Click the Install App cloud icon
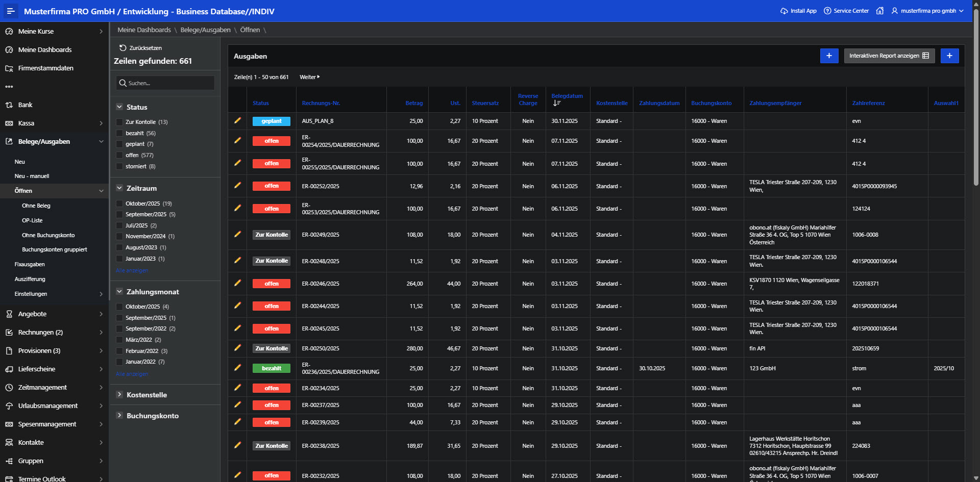Viewport: 980px width, 482px height. pyautogui.click(x=784, y=11)
